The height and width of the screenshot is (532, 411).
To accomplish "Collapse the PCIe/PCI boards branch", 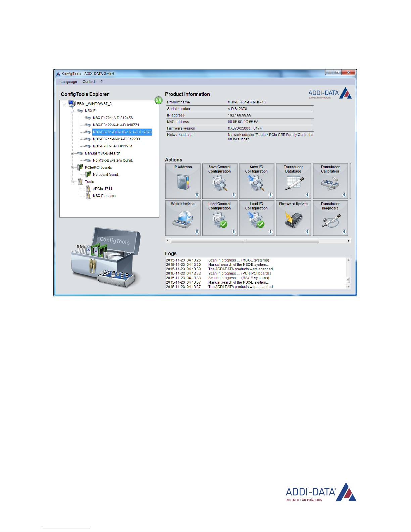I will pos(72,167).
